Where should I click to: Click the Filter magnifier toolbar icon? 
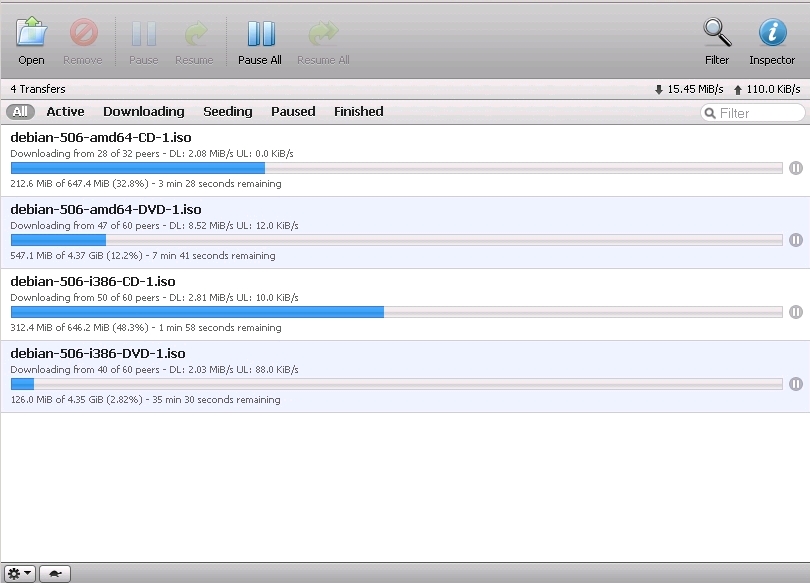[717, 34]
